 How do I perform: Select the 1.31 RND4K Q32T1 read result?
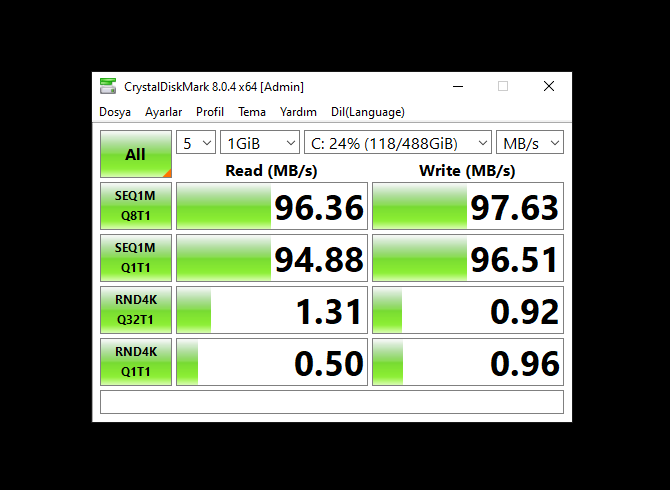tap(272, 310)
